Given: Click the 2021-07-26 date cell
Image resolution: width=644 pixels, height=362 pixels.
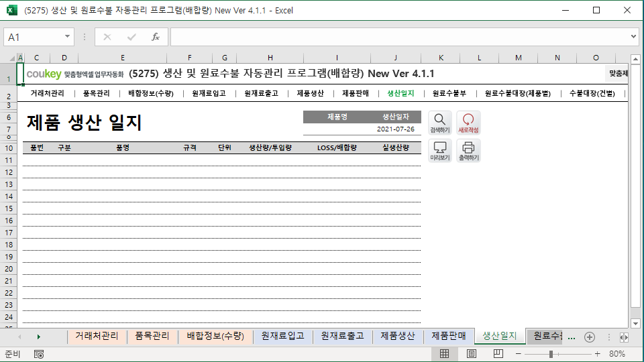Looking at the screenshot, I should 396,129.
